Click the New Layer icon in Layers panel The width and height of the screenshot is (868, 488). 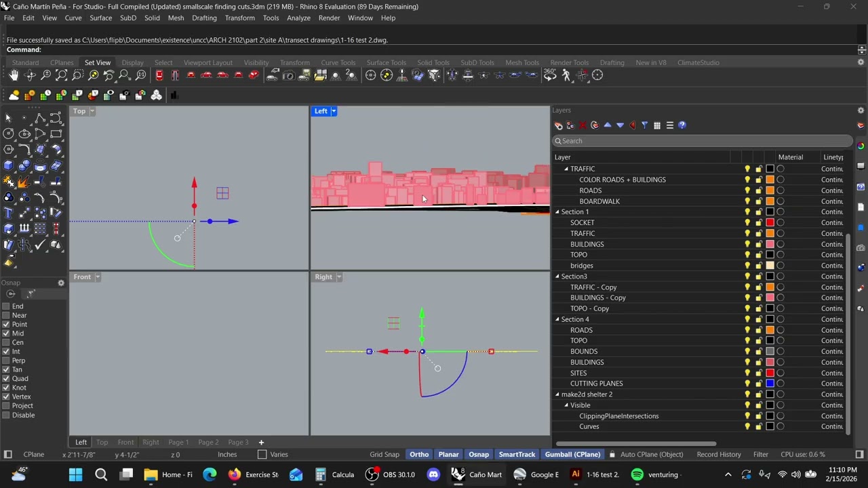(558, 125)
